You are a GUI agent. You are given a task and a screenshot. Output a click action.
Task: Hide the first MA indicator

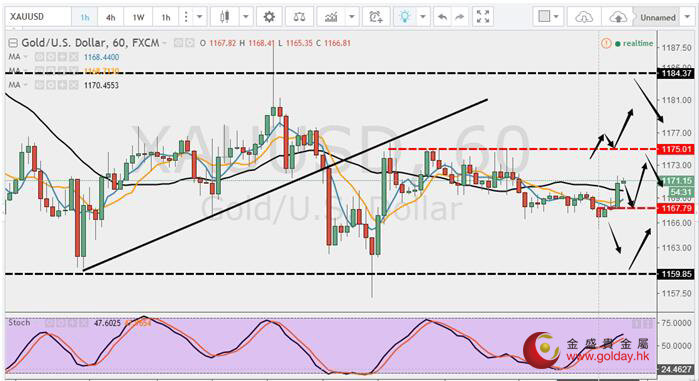[x=39, y=57]
